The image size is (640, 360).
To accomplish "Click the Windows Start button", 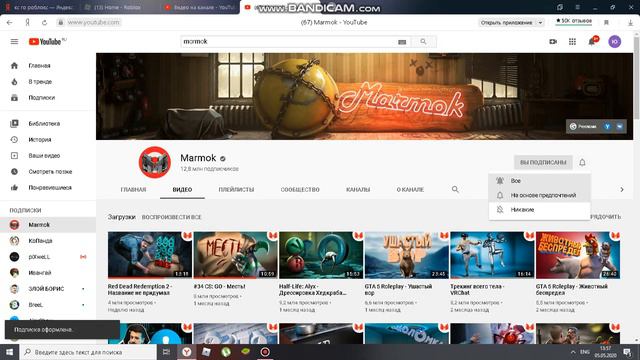I will pyautogui.click(x=9, y=352).
